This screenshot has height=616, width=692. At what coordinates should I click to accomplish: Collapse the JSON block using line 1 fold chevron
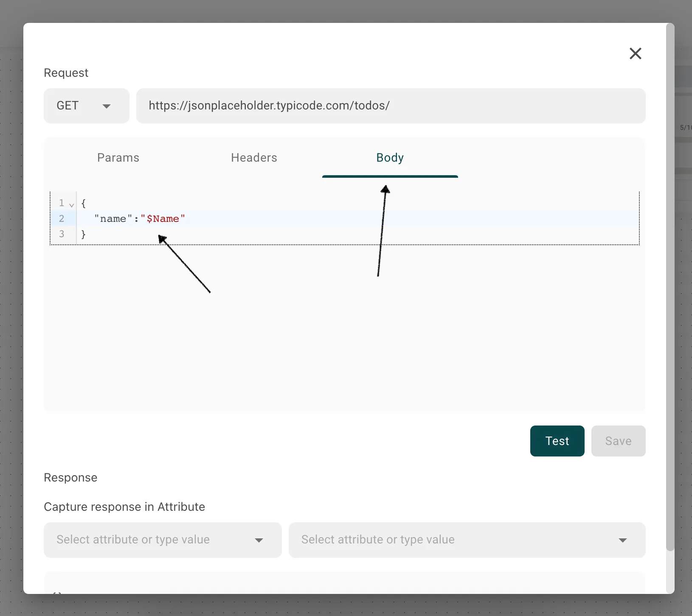(72, 205)
